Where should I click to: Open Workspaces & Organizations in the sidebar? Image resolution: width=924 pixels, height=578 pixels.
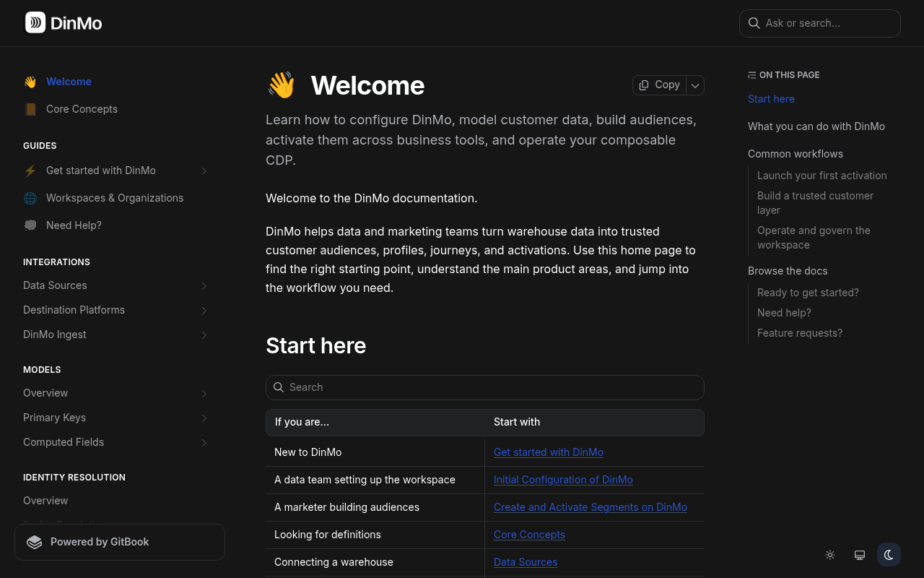[115, 198]
